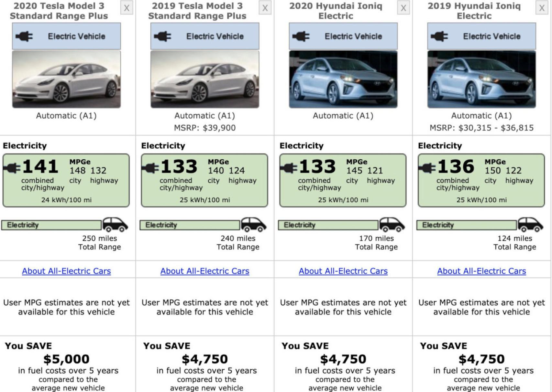This screenshot has width=552, height=392.
Task: Click the plug icon for 2019 Hyundai Ioniq
Action: (439, 36)
